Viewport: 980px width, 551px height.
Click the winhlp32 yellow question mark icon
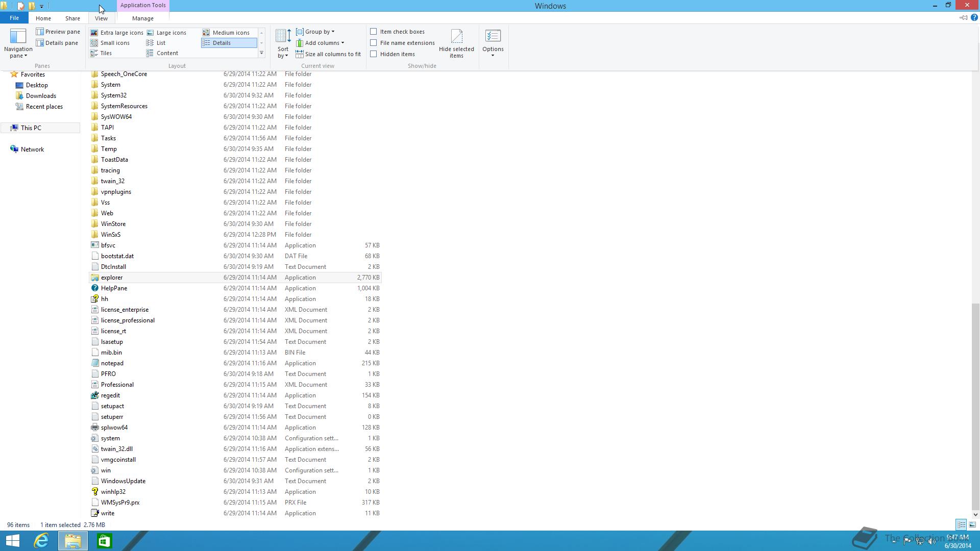coord(94,492)
